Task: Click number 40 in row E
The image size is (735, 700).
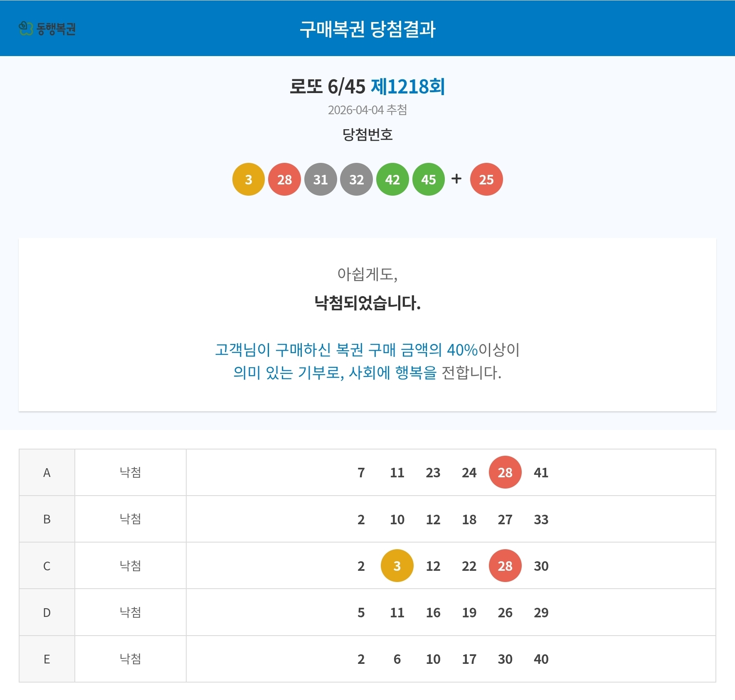Action: tap(541, 659)
